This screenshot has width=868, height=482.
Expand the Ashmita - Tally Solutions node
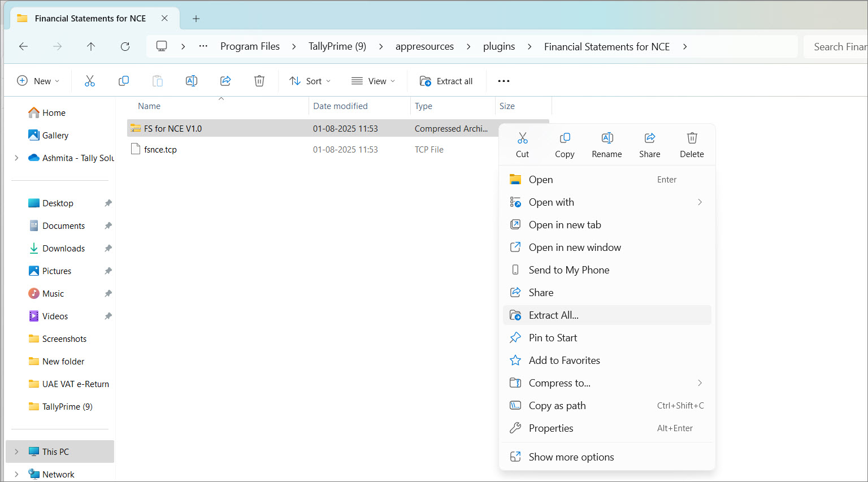[16, 158]
